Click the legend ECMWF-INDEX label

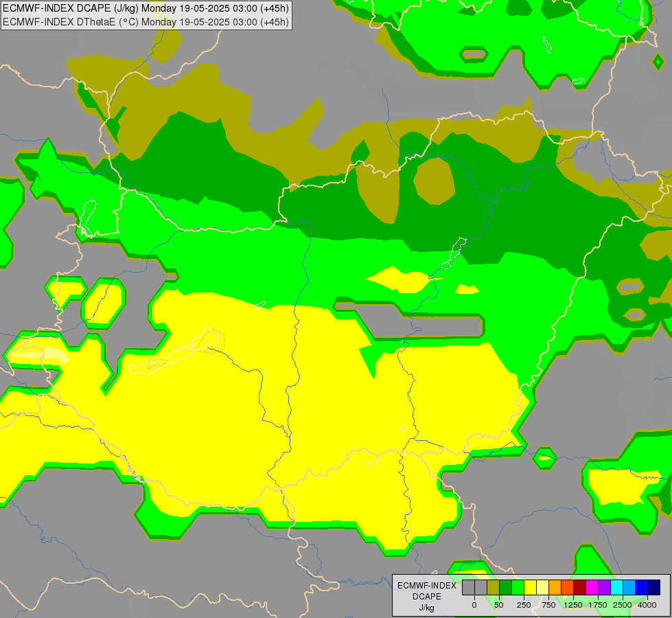coord(427,586)
